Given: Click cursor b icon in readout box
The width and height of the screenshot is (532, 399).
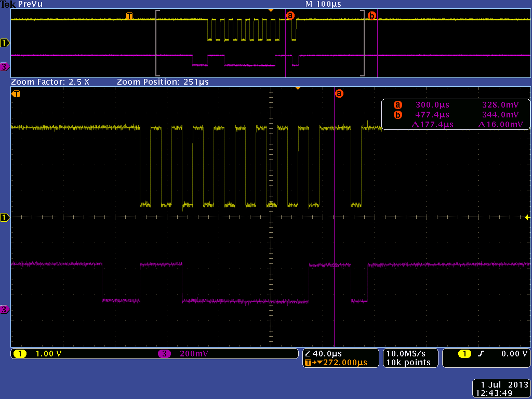Looking at the screenshot, I should pos(397,115).
